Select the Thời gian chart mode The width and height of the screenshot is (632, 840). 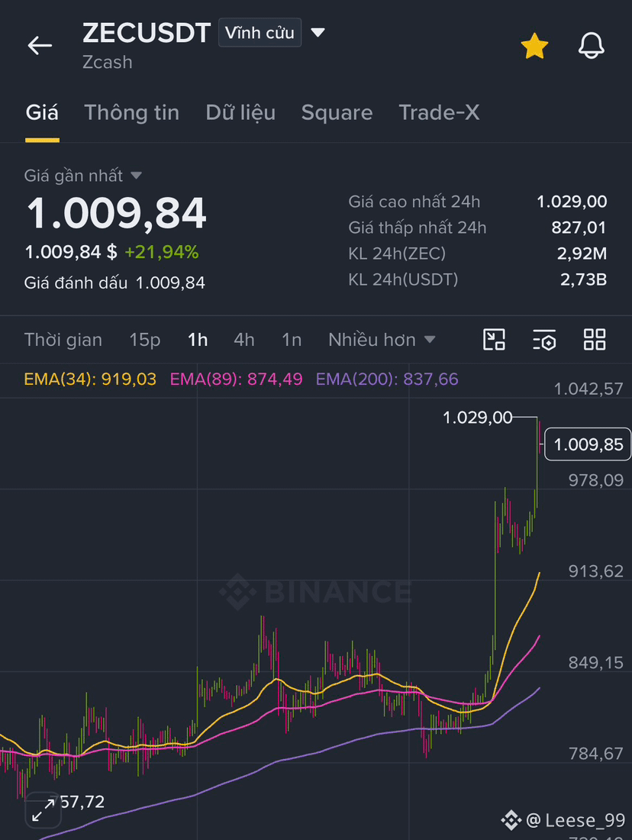63,340
